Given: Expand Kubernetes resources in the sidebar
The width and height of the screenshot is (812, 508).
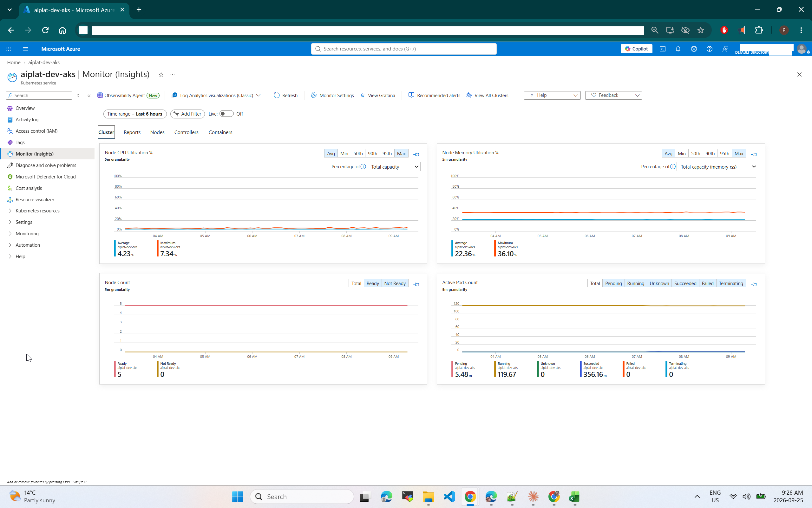Looking at the screenshot, I should [37, 211].
